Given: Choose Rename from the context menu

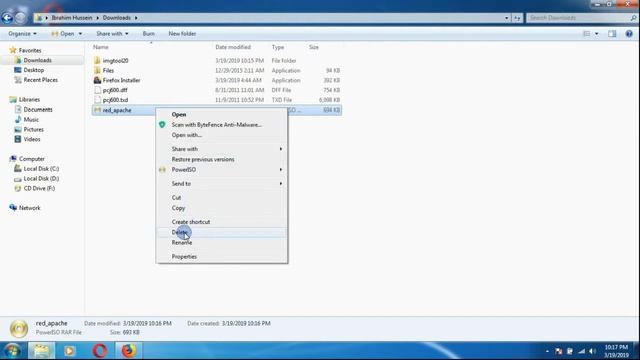Looking at the screenshot, I should 222,242.
